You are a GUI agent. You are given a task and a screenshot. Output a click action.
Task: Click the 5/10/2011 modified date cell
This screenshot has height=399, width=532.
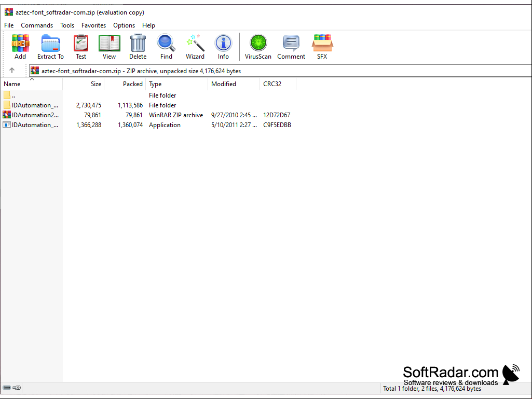[234, 125]
